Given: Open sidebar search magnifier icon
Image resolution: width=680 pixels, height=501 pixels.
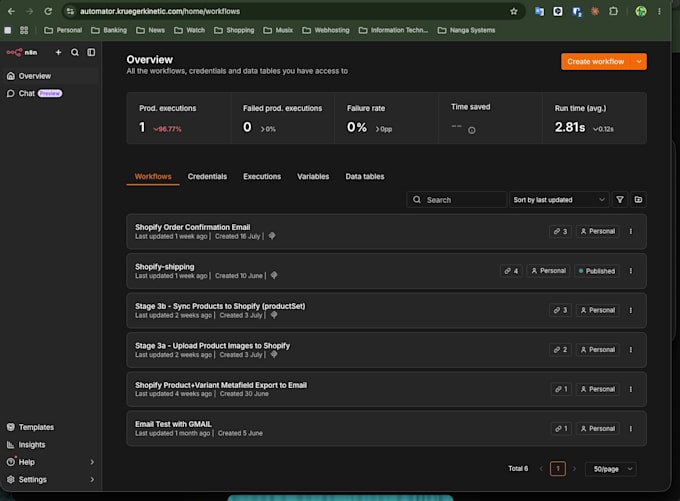Looking at the screenshot, I should tap(75, 52).
